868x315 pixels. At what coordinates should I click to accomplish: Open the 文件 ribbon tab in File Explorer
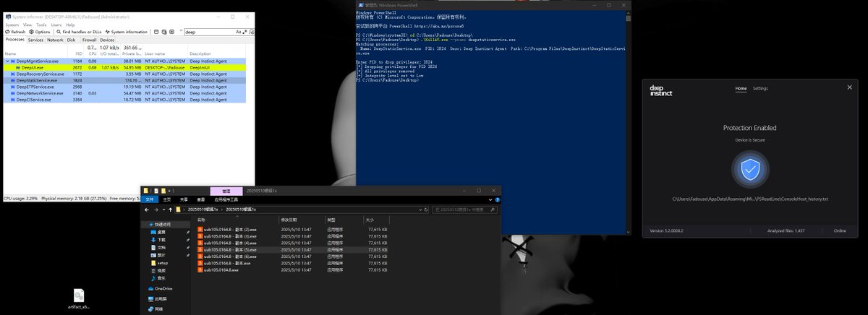150,199
